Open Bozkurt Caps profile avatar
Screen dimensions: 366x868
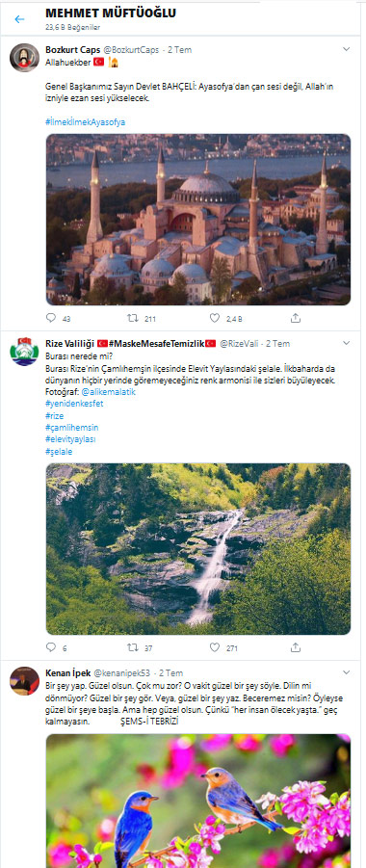(x=24, y=57)
